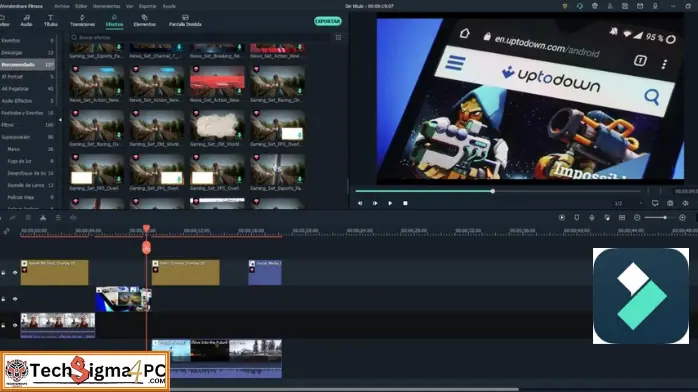Toggle grid view icon in effects panel
This screenshot has width=698, height=392.
point(338,38)
